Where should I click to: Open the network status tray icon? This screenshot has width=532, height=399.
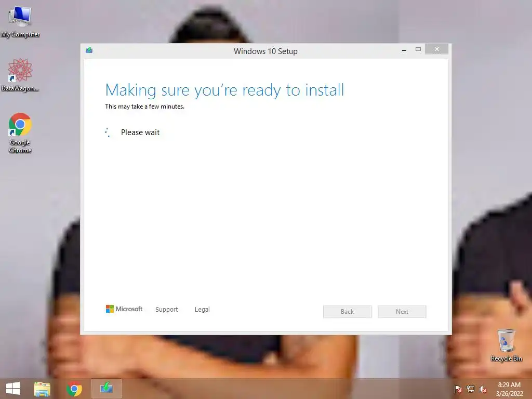tap(471, 389)
